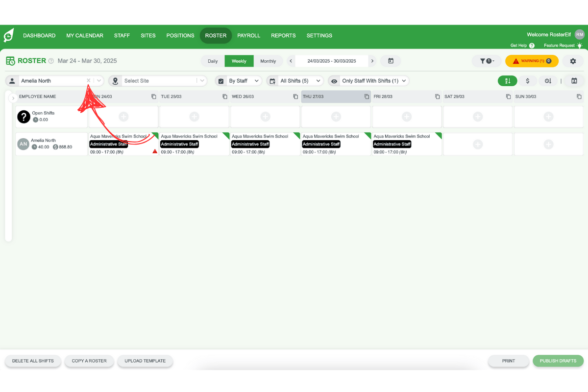Viewport: 588px width, 392px height.
Task: Click the DELETE ALL SHIFTS button
Action: (33, 361)
